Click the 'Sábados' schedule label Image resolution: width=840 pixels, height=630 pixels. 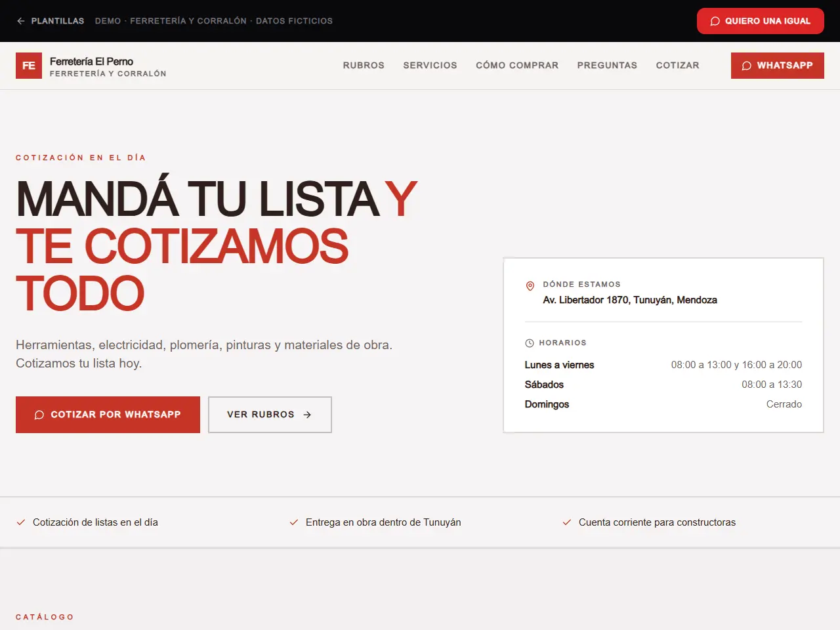click(544, 385)
